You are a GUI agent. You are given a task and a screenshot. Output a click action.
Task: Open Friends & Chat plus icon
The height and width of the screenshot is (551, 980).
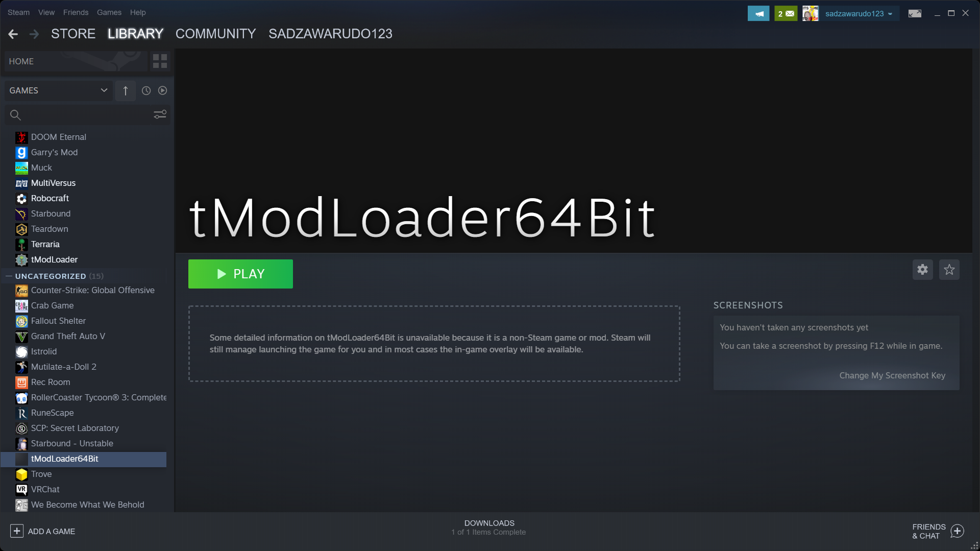(x=958, y=531)
